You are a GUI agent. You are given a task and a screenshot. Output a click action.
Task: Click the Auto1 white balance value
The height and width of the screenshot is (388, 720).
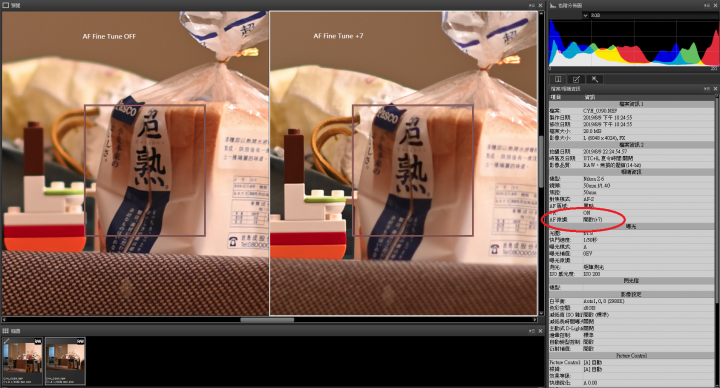point(603,301)
